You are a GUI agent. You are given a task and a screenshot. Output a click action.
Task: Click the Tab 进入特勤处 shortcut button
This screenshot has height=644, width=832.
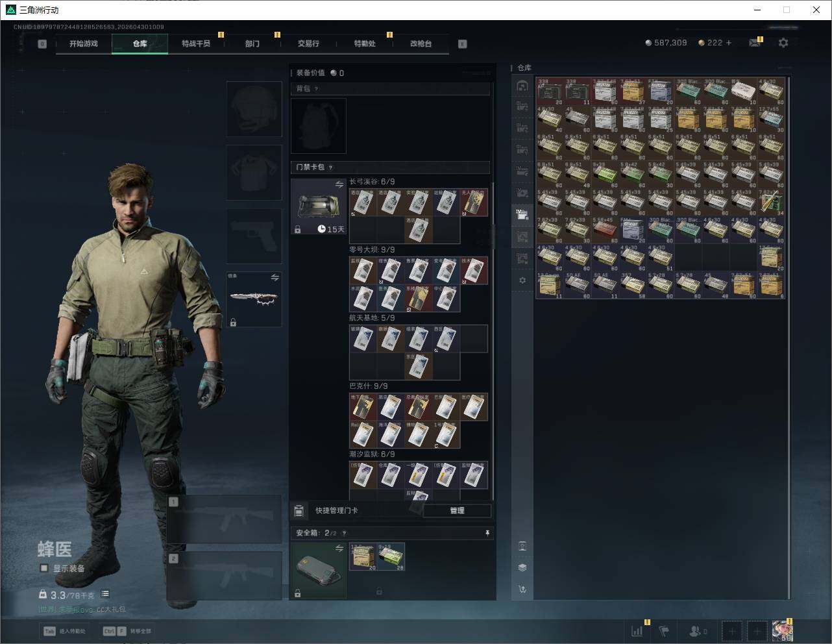pos(65,631)
